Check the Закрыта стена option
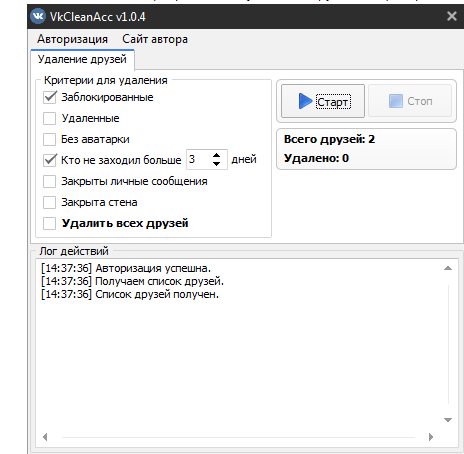Viewport: 464px width, 454px height. click(x=50, y=202)
